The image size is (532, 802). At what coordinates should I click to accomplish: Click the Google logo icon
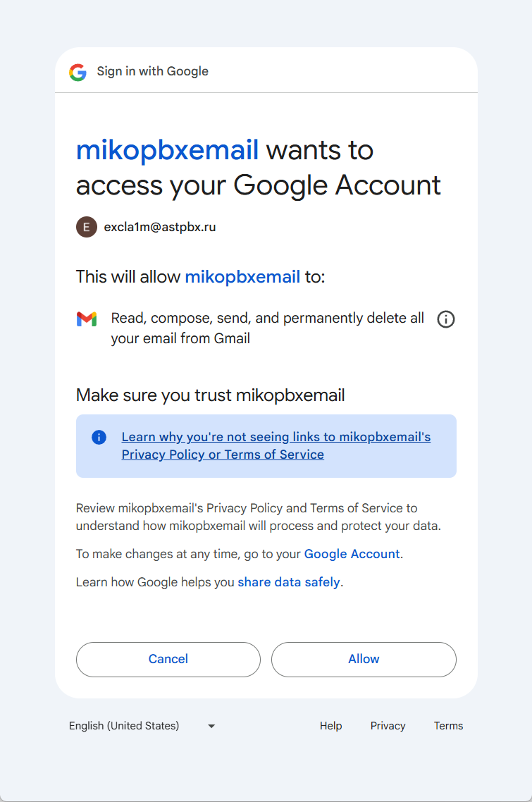click(x=78, y=72)
